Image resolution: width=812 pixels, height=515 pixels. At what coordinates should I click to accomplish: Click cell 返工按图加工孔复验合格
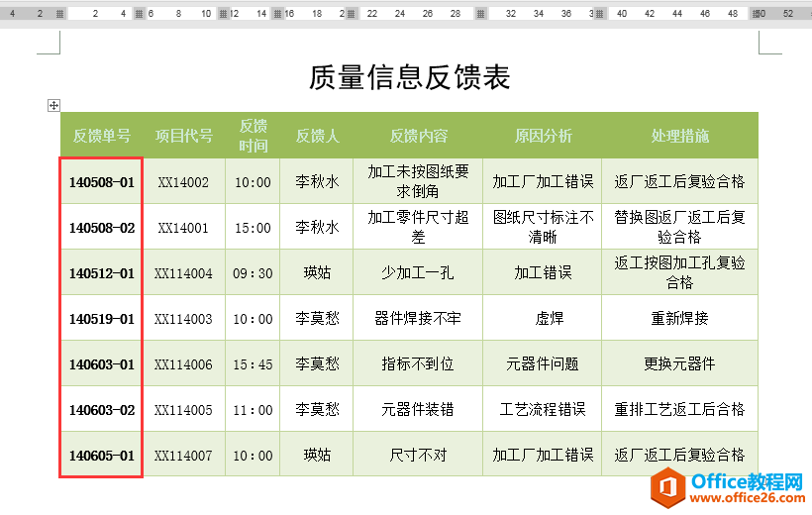[680, 272]
